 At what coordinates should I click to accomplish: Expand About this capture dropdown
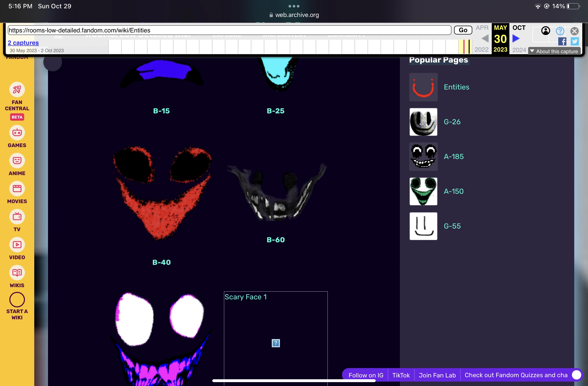point(554,51)
